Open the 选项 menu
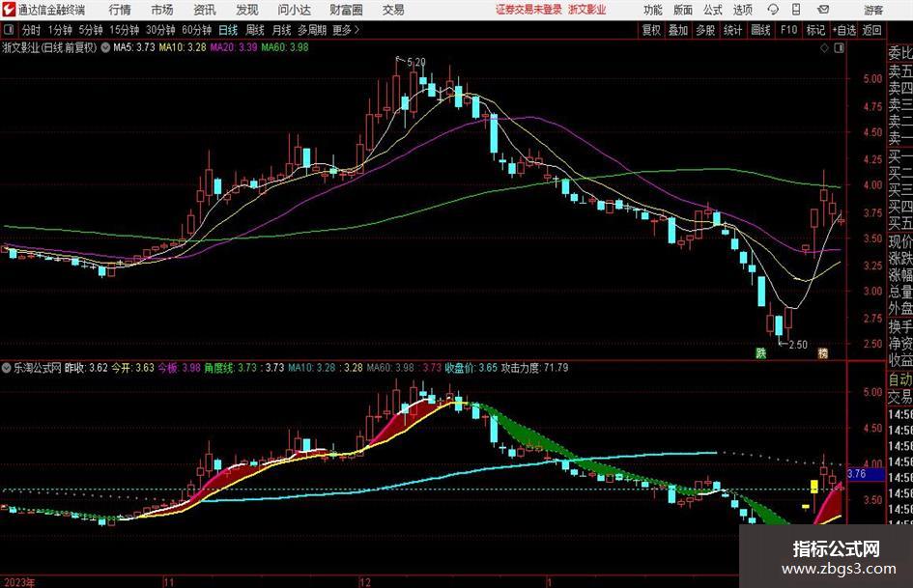 pyautogui.click(x=742, y=10)
